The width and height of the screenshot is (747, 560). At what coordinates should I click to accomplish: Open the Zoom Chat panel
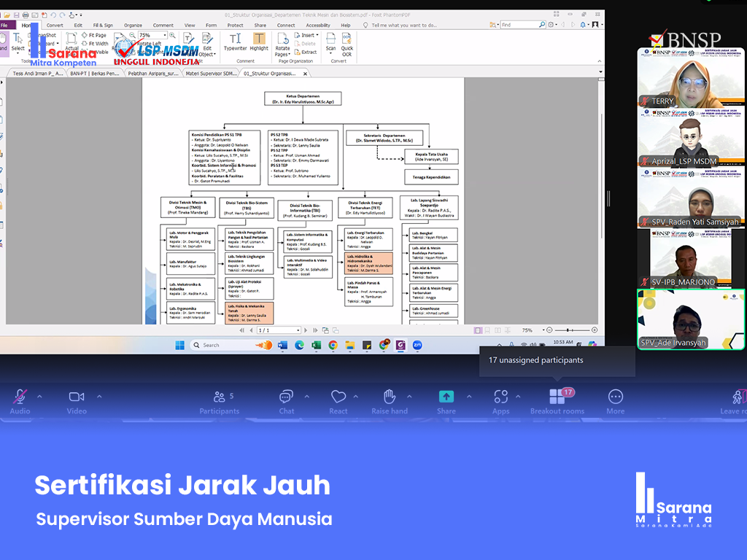[x=287, y=401]
